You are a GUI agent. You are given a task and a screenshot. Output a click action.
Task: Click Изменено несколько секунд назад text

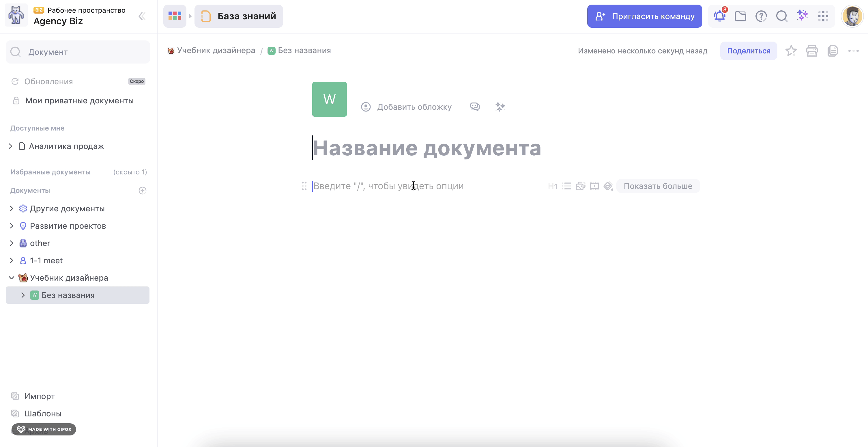click(643, 51)
